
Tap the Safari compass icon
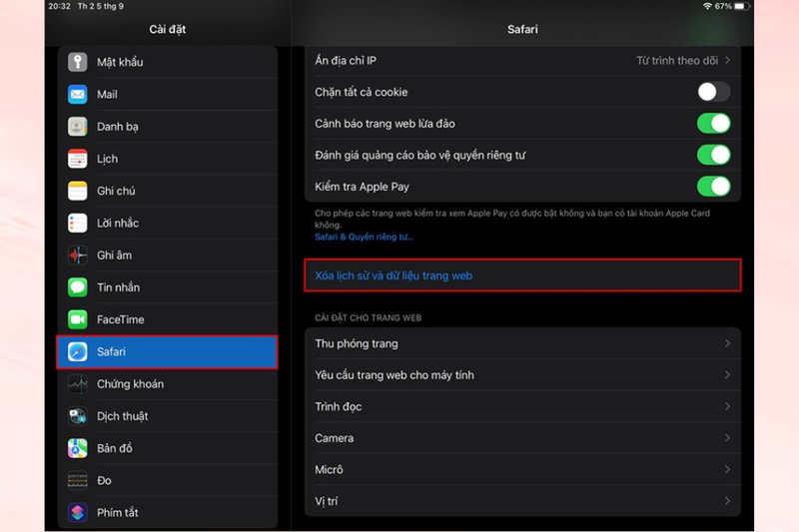(78, 351)
